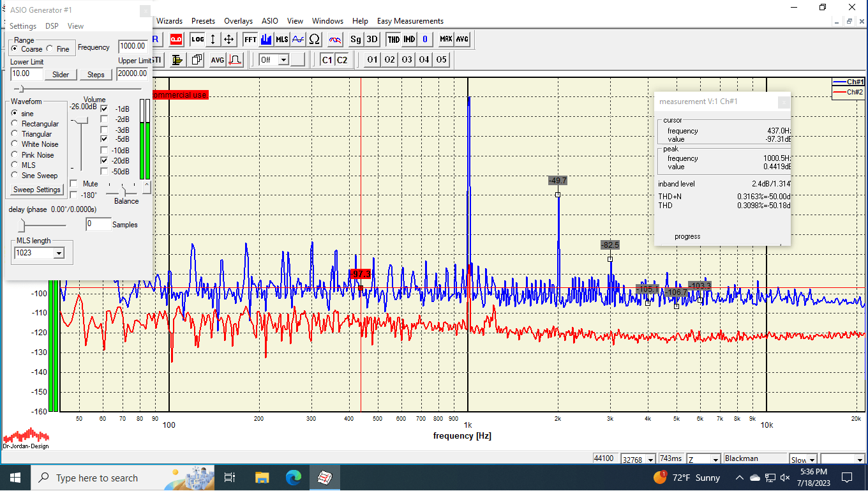The height and width of the screenshot is (491, 868).
Task: Toggle the THD measurement button
Action: click(394, 39)
